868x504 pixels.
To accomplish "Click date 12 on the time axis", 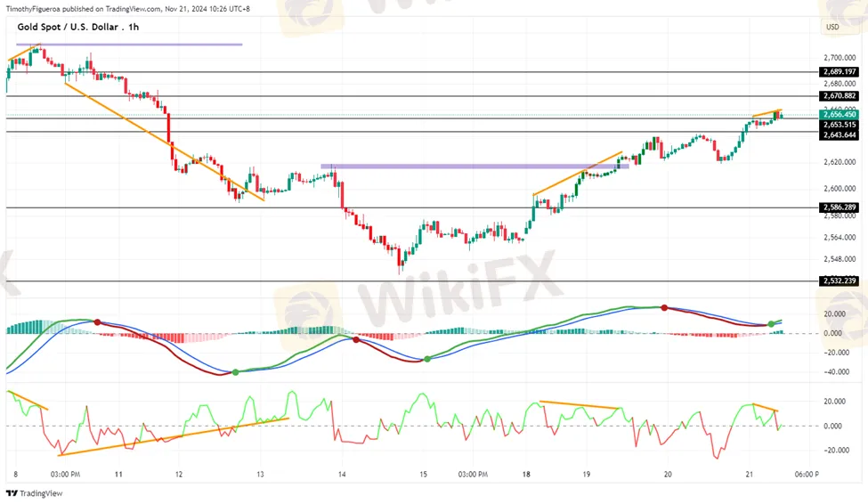I will tap(179, 474).
